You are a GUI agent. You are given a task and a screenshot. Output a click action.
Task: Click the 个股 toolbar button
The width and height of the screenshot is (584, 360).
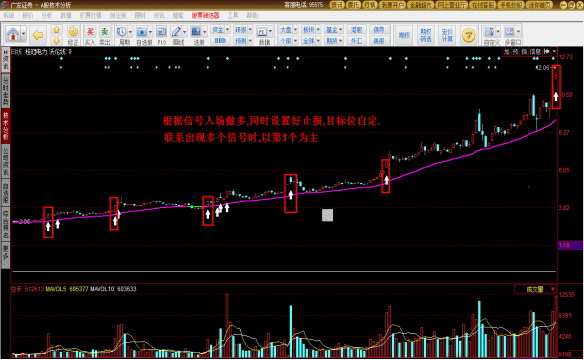[x=285, y=40]
